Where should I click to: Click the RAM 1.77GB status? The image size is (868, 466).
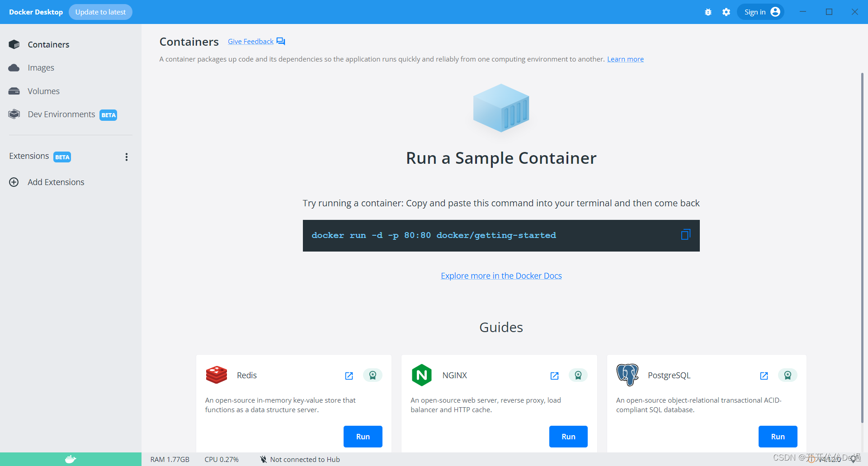click(x=170, y=459)
